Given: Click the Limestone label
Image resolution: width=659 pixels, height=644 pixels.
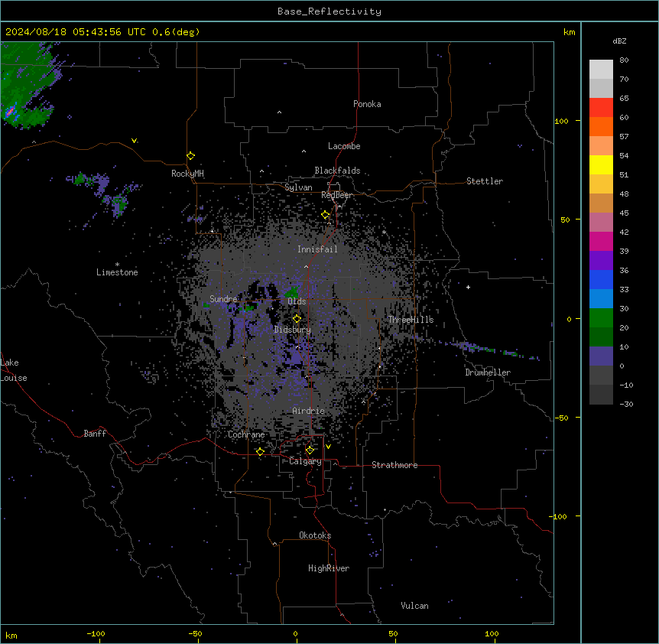Looking at the screenshot, I should tap(117, 272).
